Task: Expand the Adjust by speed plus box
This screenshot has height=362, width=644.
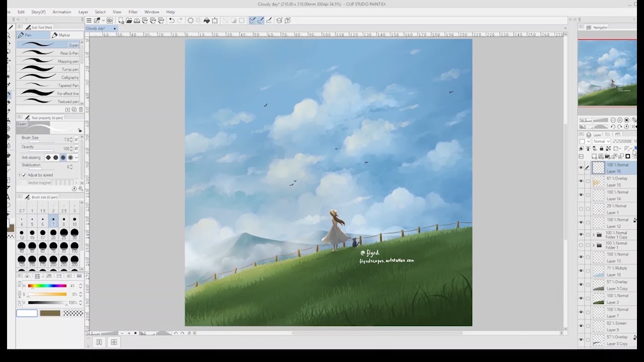Action: click(x=19, y=175)
